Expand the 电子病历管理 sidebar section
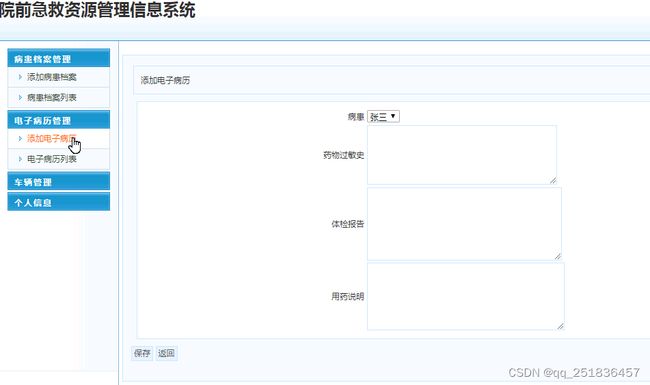Viewport: 650px width, 385px height. click(58, 120)
